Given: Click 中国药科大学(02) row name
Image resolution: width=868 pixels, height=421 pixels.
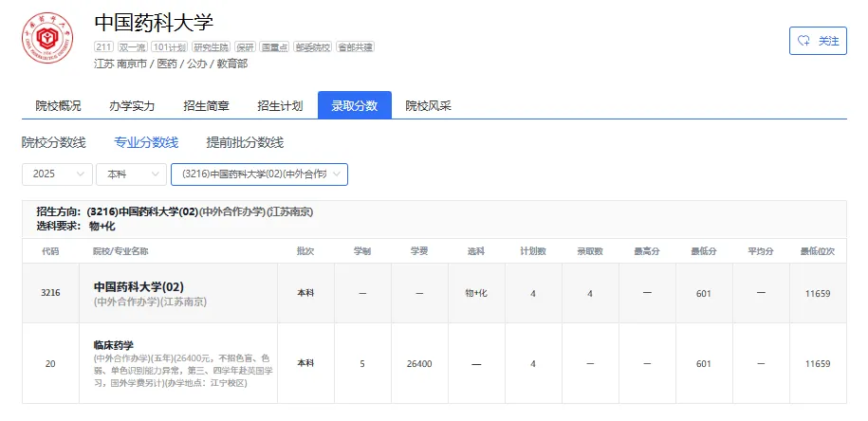Looking at the screenshot, I should pos(139,286).
